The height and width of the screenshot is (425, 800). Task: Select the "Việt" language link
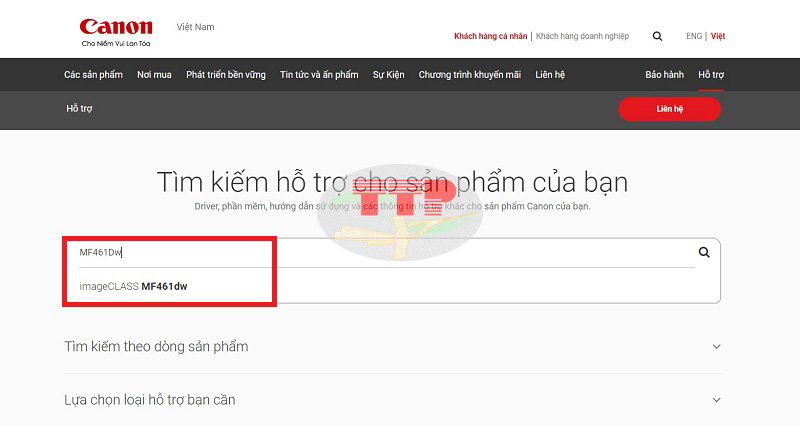point(718,36)
